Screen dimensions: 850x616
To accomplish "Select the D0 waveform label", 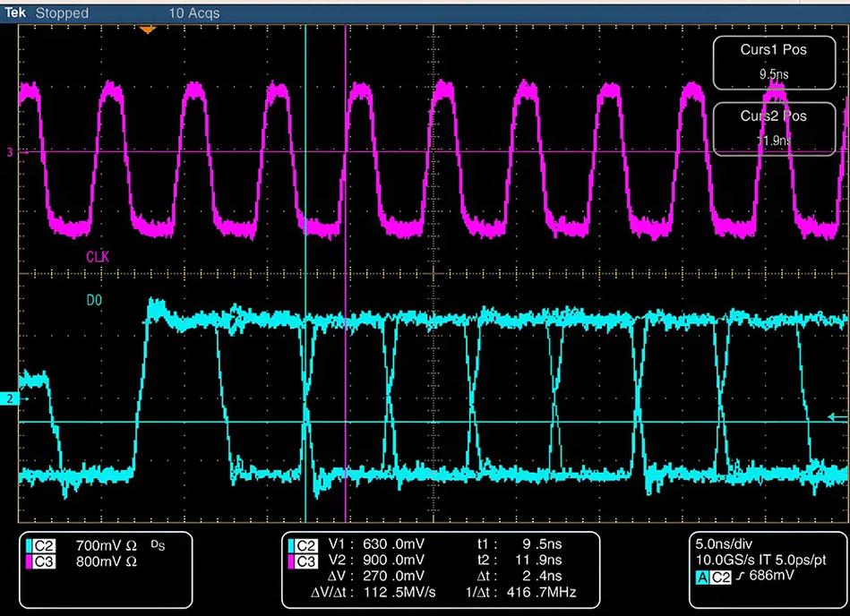I will tap(94, 302).
